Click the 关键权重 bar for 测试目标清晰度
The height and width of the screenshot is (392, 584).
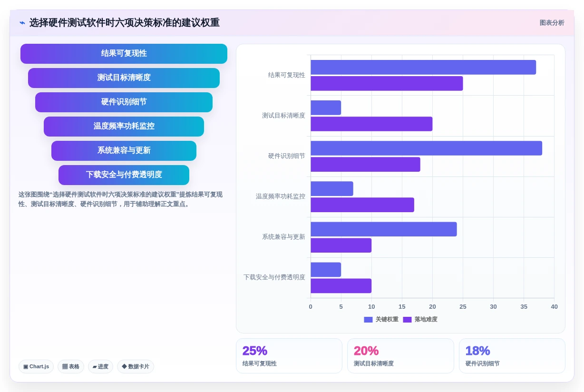tap(326, 108)
